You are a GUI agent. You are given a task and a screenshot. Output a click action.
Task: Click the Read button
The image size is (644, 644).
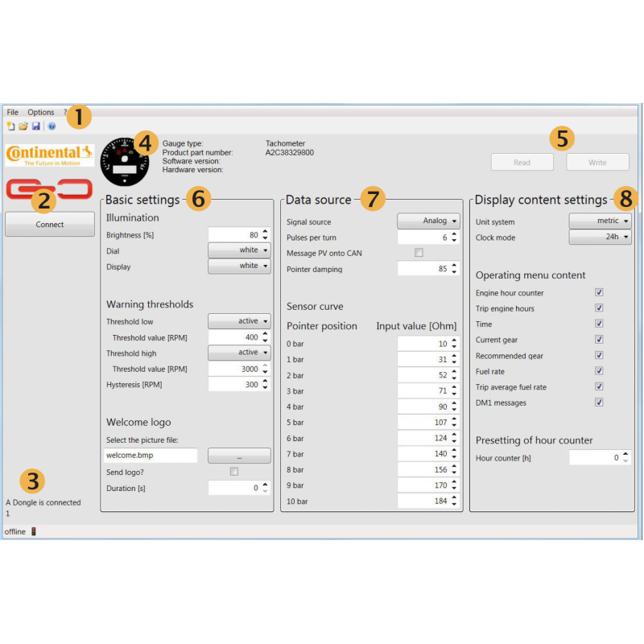pyautogui.click(x=522, y=163)
